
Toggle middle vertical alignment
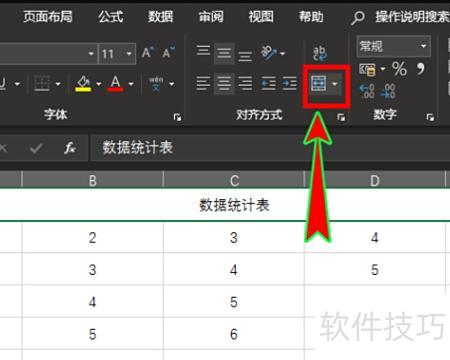pos(224,53)
